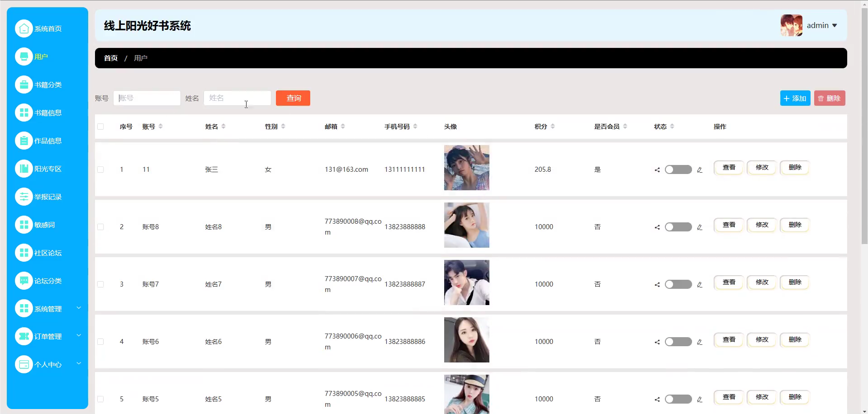Screen dimensions: 868x414
Task: Click the 书籍分类 briefcase icon
Action: pyautogui.click(x=24, y=85)
